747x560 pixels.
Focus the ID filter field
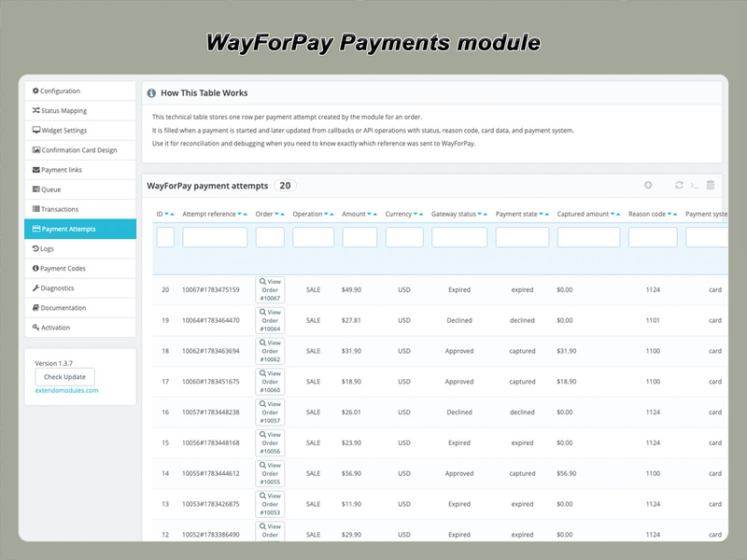click(165, 237)
